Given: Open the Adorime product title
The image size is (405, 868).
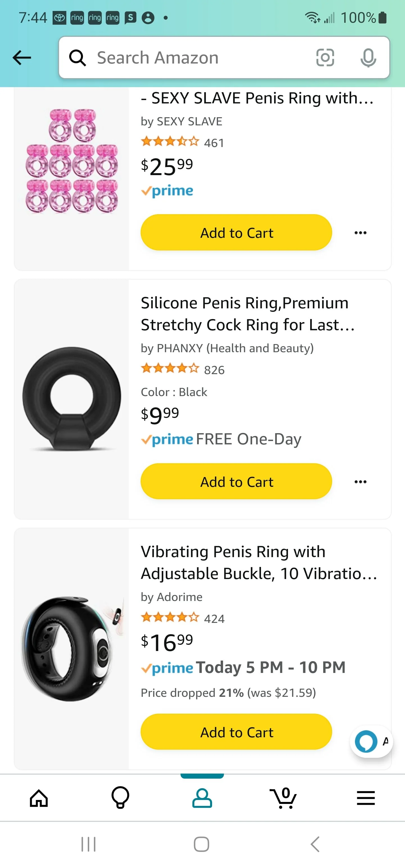Looking at the screenshot, I should (x=258, y=563).
